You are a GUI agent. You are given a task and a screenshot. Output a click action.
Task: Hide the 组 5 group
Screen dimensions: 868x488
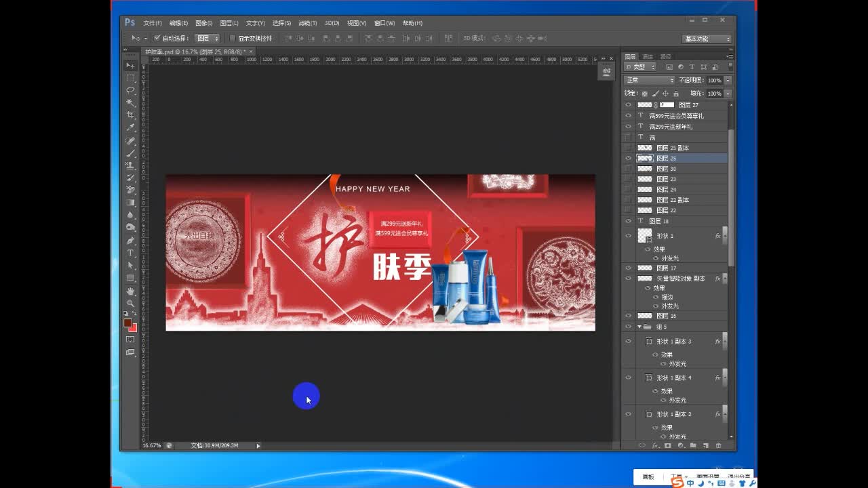628,327
